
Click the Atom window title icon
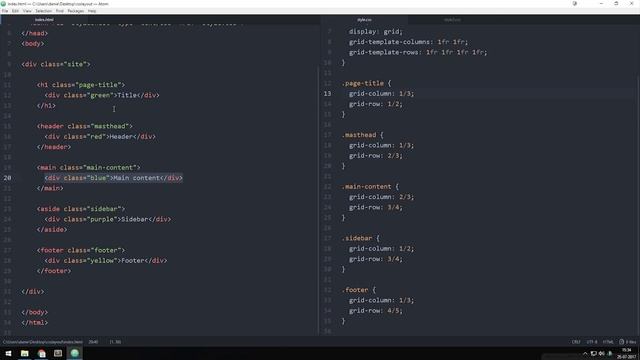click(4, 4)
